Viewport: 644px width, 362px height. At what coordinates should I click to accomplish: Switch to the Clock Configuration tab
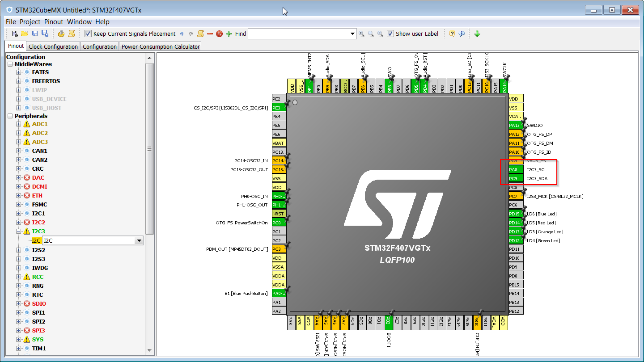[x=53, y=46]
